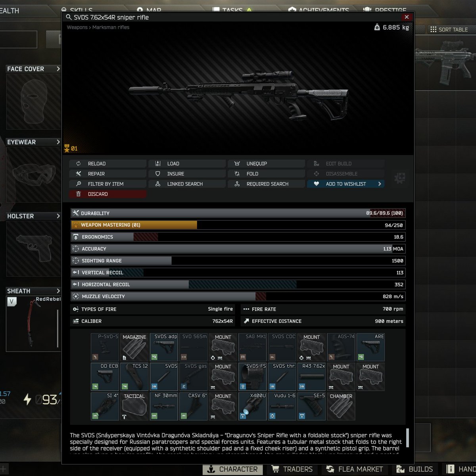Screen dimensions: 476x476
Task: Select the NF 30mm scope mount part
Action: click(164, 406)
